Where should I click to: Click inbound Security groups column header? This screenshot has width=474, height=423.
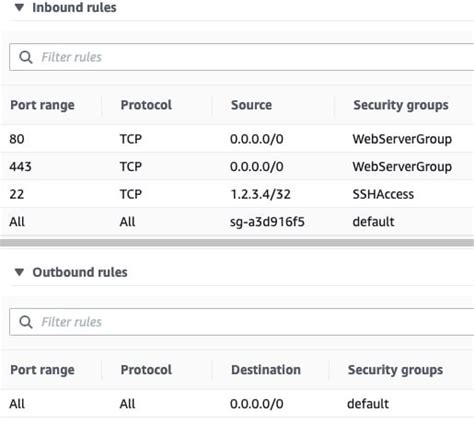[x=401, y=105]
